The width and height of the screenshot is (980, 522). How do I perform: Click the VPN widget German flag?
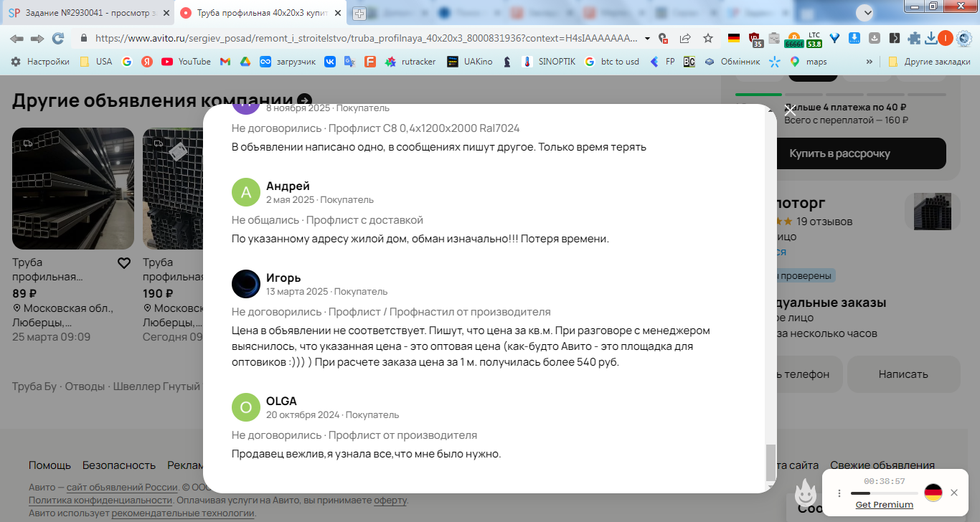point(933,493)
